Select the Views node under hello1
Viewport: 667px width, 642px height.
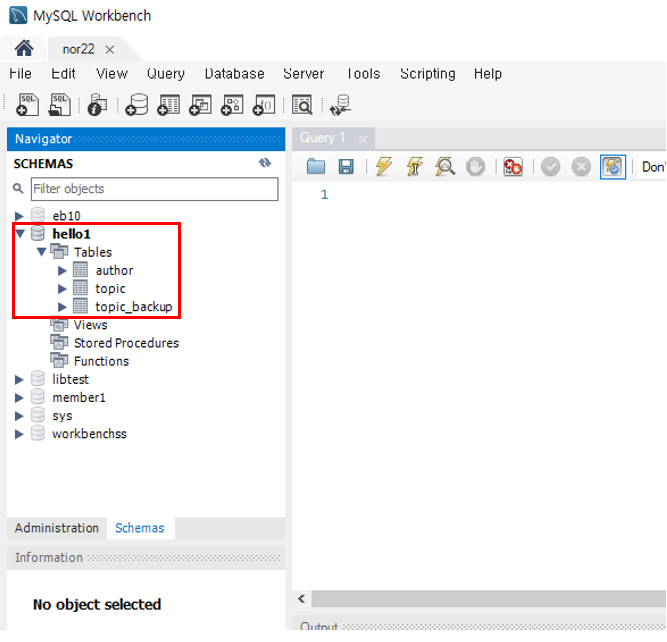tap(90, 325)
